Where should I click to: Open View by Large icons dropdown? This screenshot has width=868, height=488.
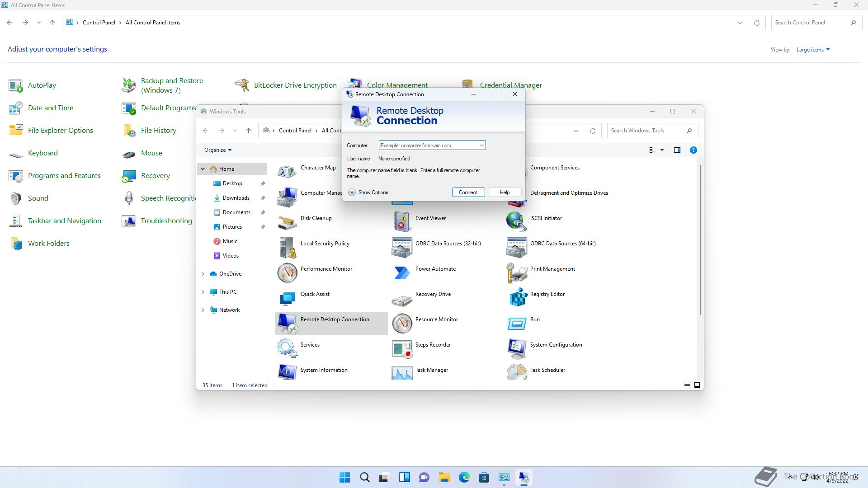tap(813, 50)
